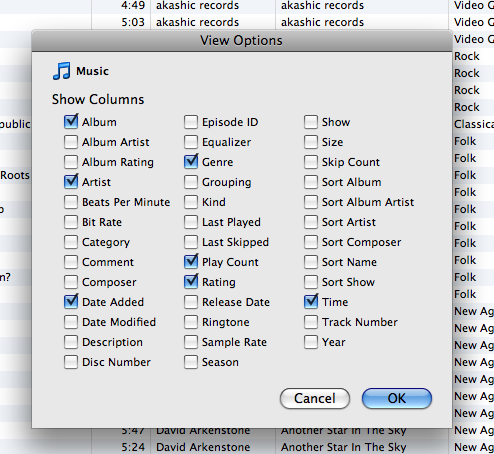Uncheck the Album column checkbox
This screenshot has width=494, height=454.
tap(71, 122)
